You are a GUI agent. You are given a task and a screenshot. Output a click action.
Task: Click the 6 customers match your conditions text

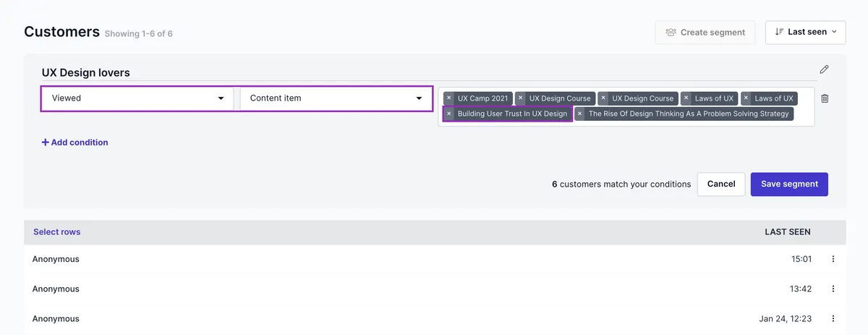click(621, 184)
